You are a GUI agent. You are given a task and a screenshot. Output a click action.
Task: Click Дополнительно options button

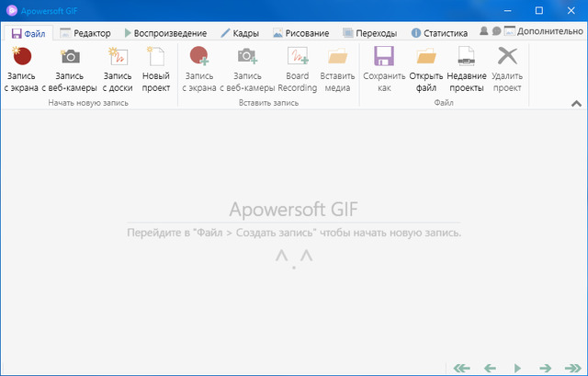(x=544, y=31)
